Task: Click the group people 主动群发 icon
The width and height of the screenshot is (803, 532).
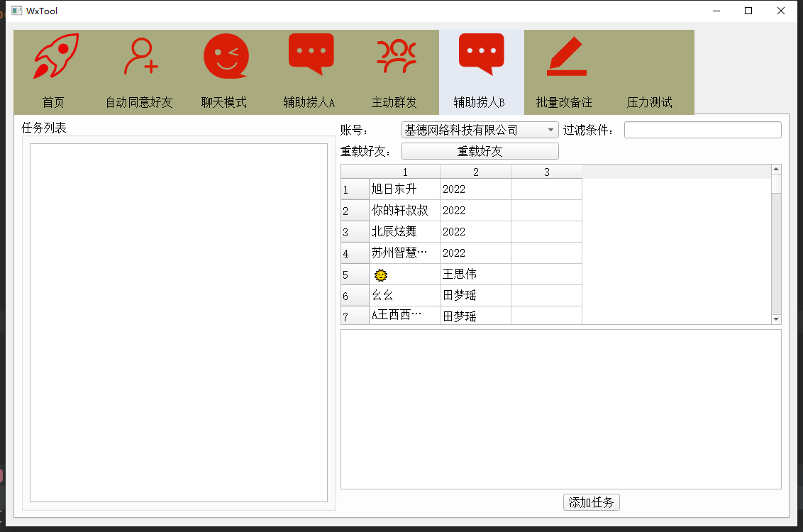Action: pyautogui.click(x=396, y=56)
